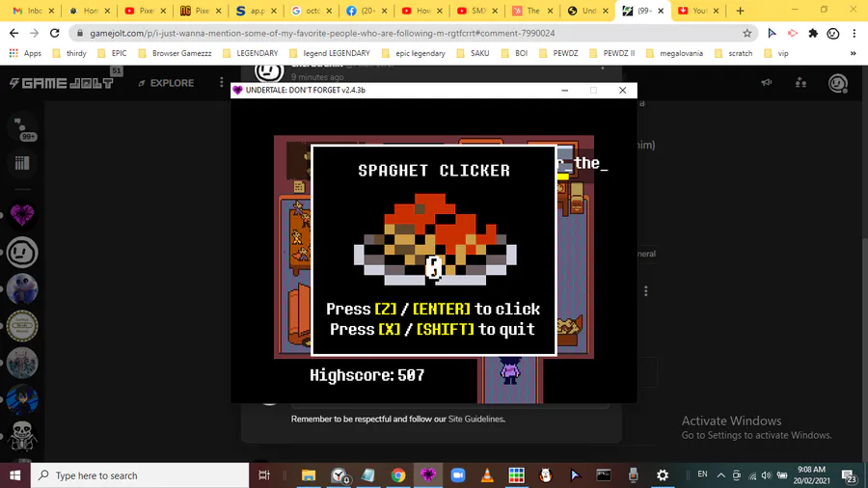
Task: Open the round badge emblem community in sidebar
Action: click(22, 326)
